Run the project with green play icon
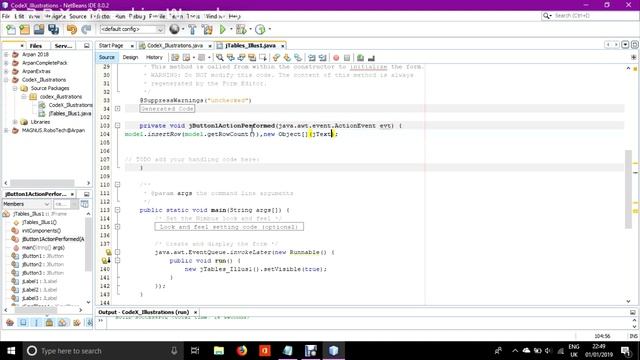The width and height of the screenshot is (640, 360). pos(222,29)
